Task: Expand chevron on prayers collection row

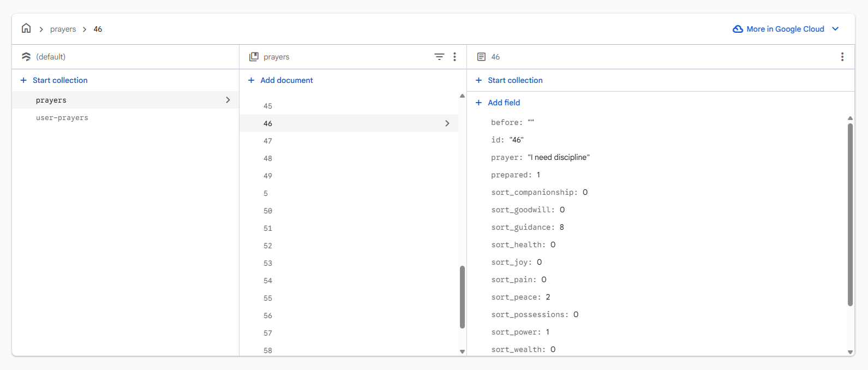Action: click(x=228, y=100)
